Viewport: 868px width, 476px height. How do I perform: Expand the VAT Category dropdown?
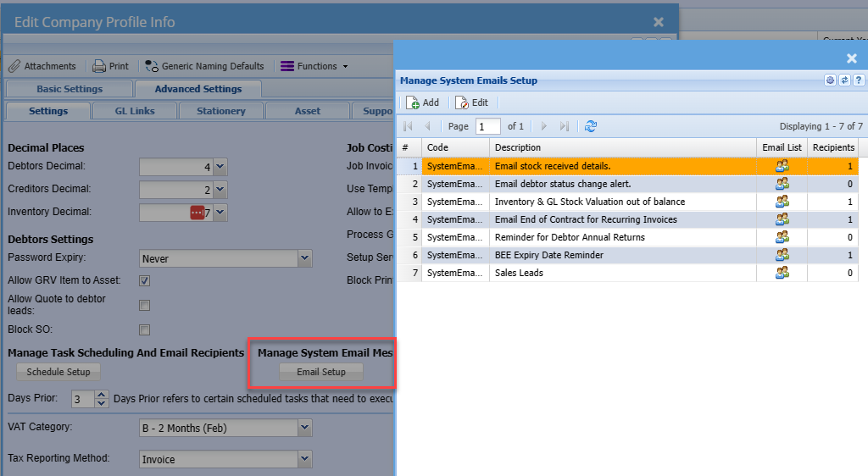point(305,428)
